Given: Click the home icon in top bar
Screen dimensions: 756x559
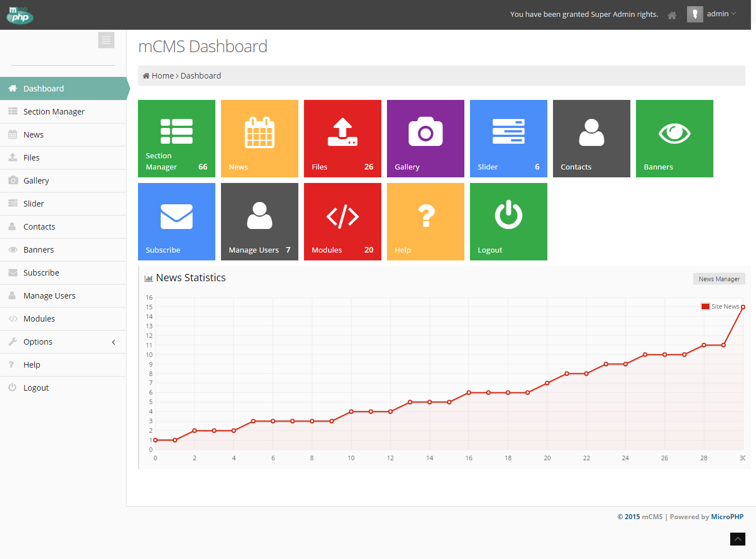Looking at the screenshot, I should tap(672, 15).
